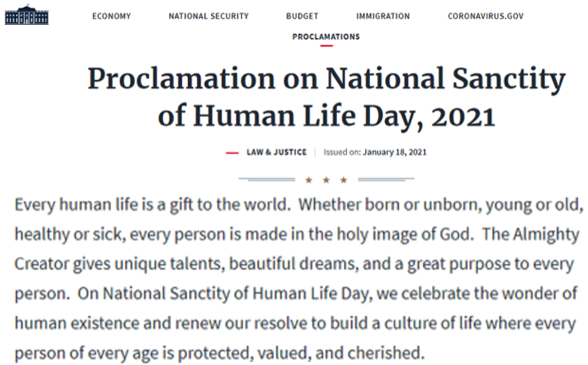The width and height of the screenshot is (588, 365).
Task: Click the Proclamation on National Sanctity headline
Action: click(x=326, y=98)
